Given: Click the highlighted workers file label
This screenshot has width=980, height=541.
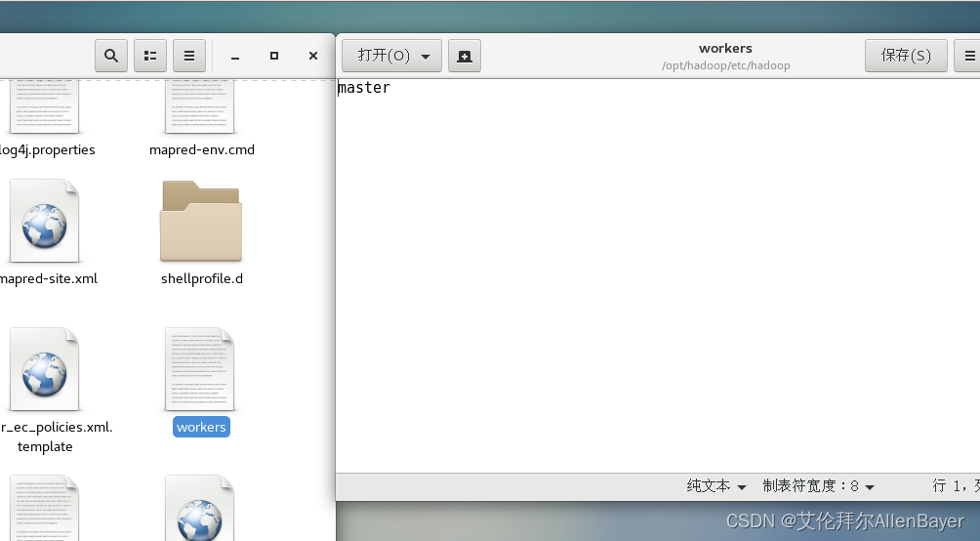Looking at the screenshot, I should click(x=201, y=427).
